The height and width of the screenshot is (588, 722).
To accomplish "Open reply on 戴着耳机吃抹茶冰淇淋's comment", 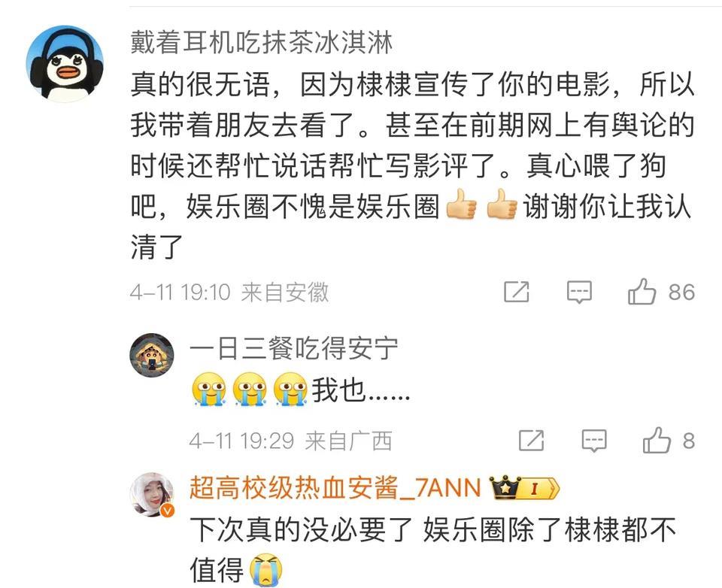I will point(579,292).
